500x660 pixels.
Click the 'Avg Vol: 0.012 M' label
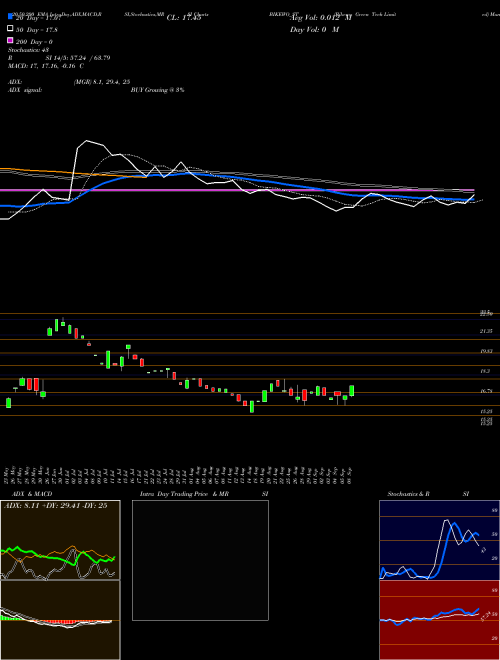click(x=321, y=18)
